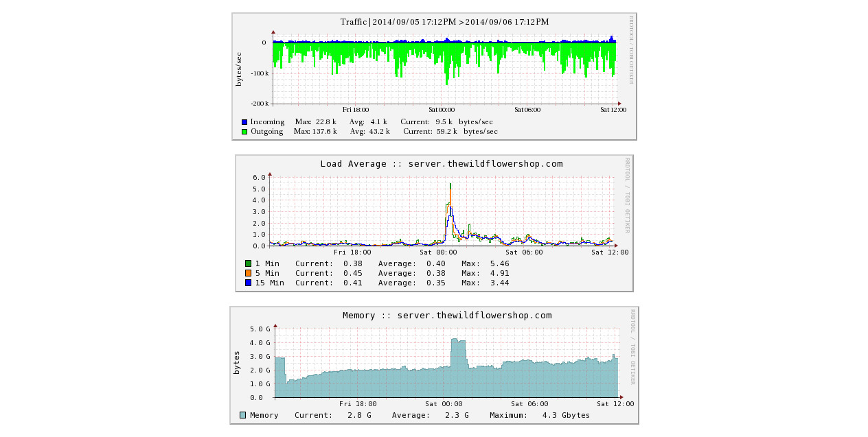Click the teal Memory legend swatch
Viewport: 868px width, 437px height.
pyautogui.click(x=242, y=415)
